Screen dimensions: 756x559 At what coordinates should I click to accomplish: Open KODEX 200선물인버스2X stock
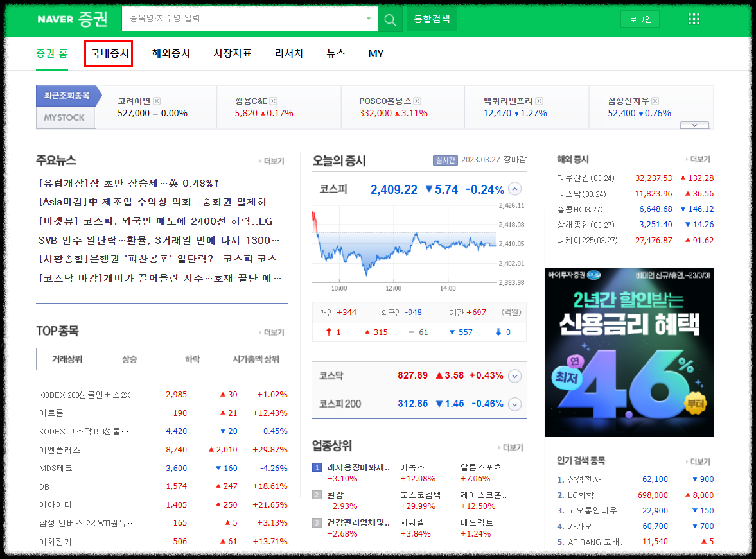coord(85,395)
